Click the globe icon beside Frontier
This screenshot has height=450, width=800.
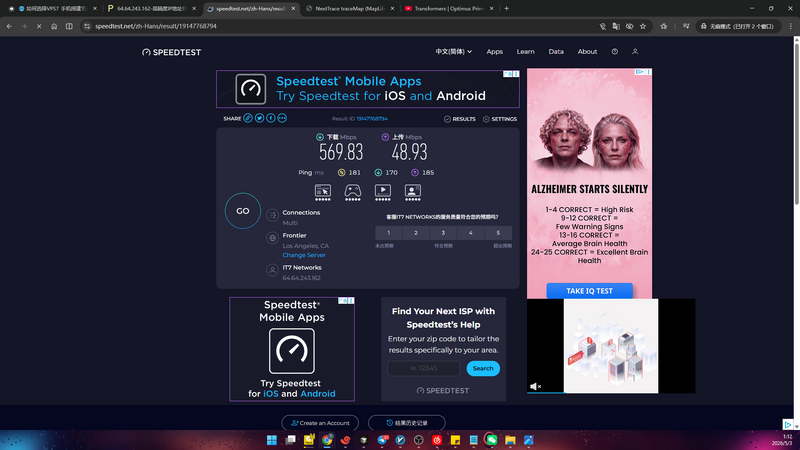click(x=272, y=238)
